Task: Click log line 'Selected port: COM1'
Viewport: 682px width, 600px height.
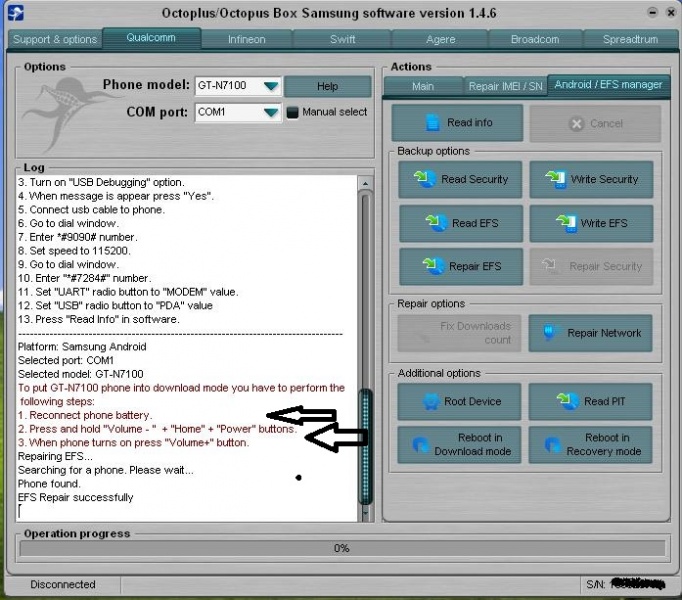Action: point(66,360)
